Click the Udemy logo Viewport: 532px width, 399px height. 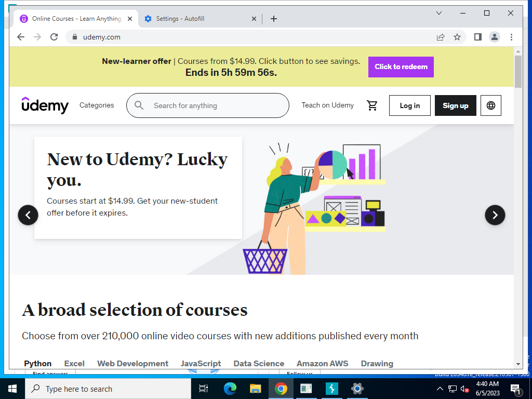pyautogui.click(x=45, y=105)
